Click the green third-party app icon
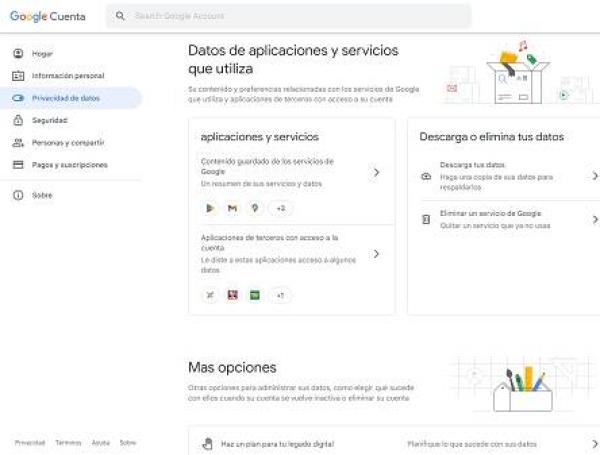 [x=255, y=295]
